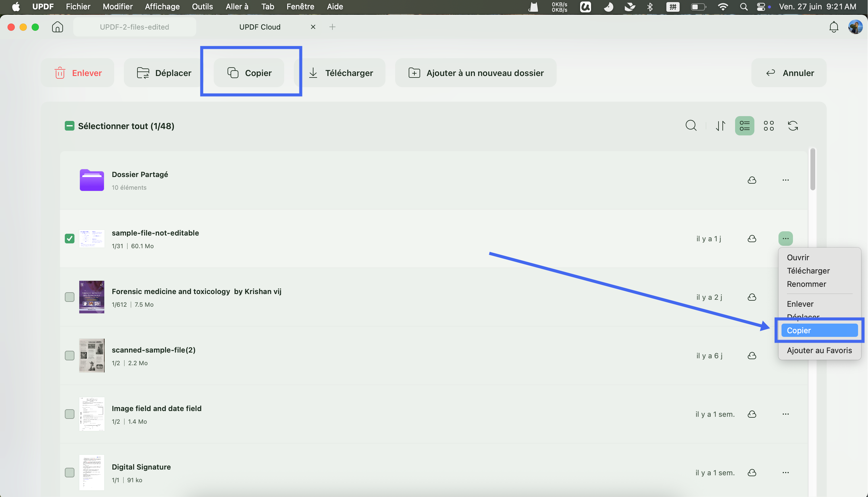Image resolution: width=868 pixels, height=497 pixels.
Task: Choose Ajouter au Favoris in context menu
Action: tap(819, 350)
